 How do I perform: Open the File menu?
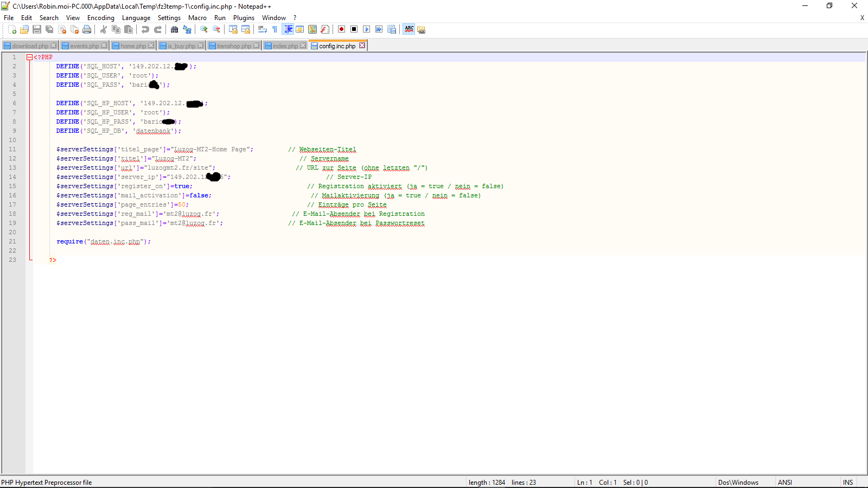point(9,18)
